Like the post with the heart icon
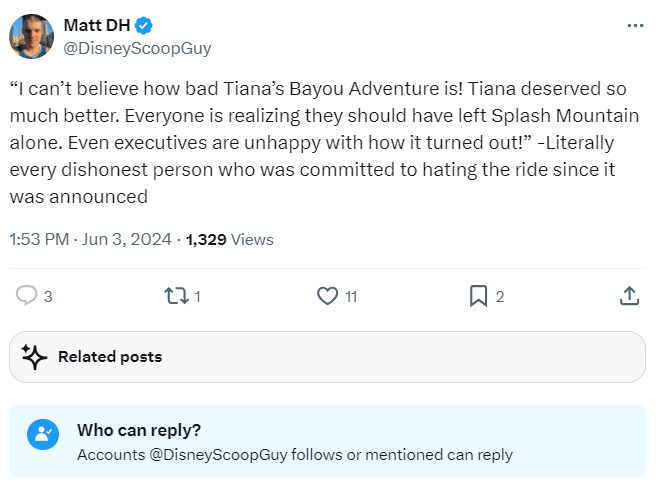659x487 pixels. tap(326, 296)
